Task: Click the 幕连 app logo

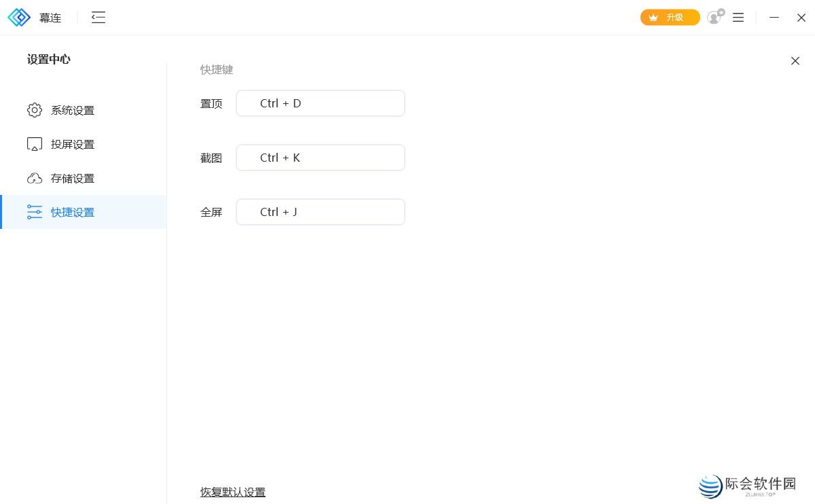Action: [x=20, y=17]
